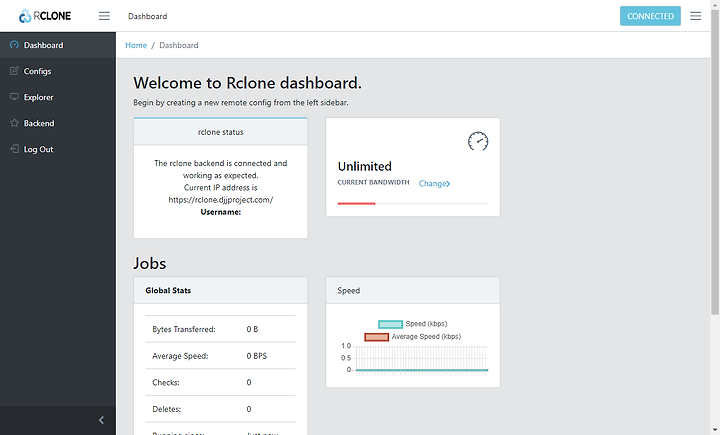Click the Unlimited bandwidth value
The width and height of the screenshot is (720, 435).
[365, 166]
